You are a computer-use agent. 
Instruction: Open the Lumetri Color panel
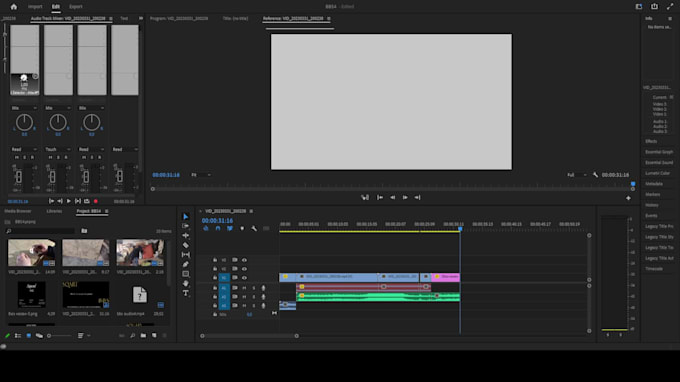[657, 173]
